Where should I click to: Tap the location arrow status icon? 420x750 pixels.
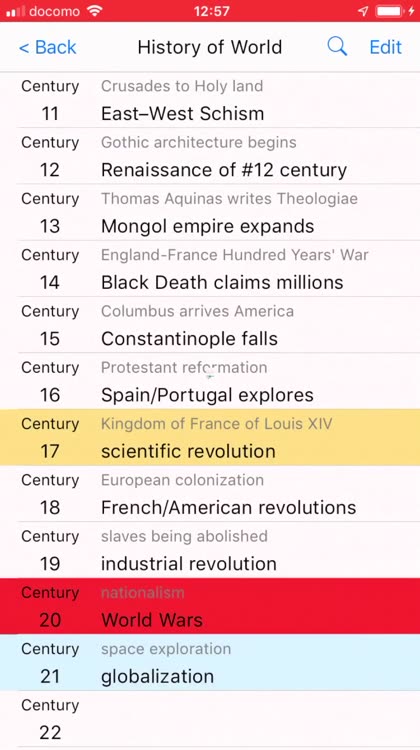click(x=364, y=11)
